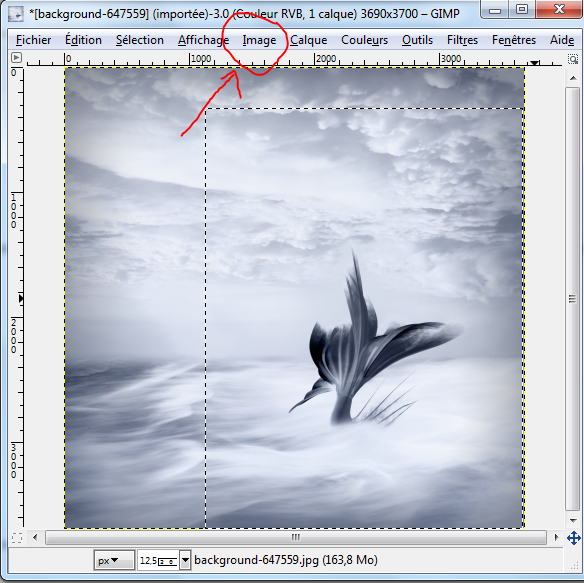Click the vertical scrollbar down arrow
Image resolution: width=584 pixels, height=583 pixels.
[573, 520]
